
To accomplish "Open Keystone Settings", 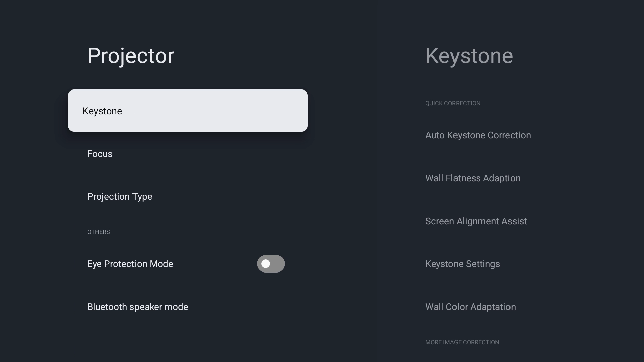I will (462, 264).
